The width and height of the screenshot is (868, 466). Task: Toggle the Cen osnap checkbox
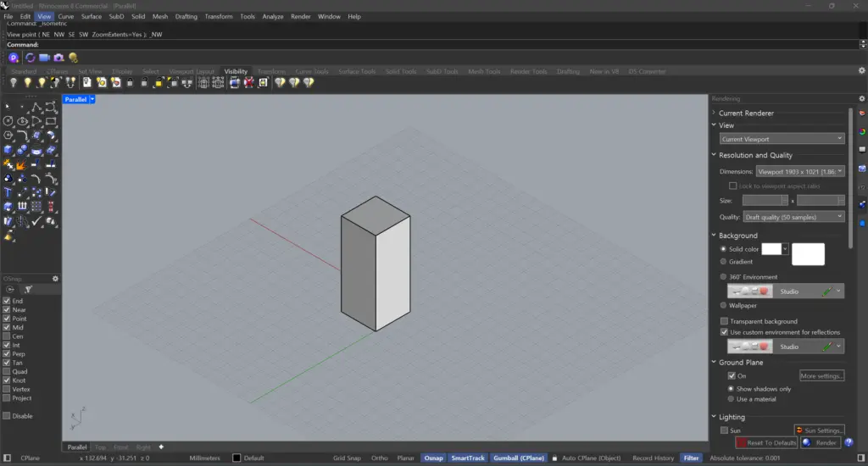[x=7, y=336]
